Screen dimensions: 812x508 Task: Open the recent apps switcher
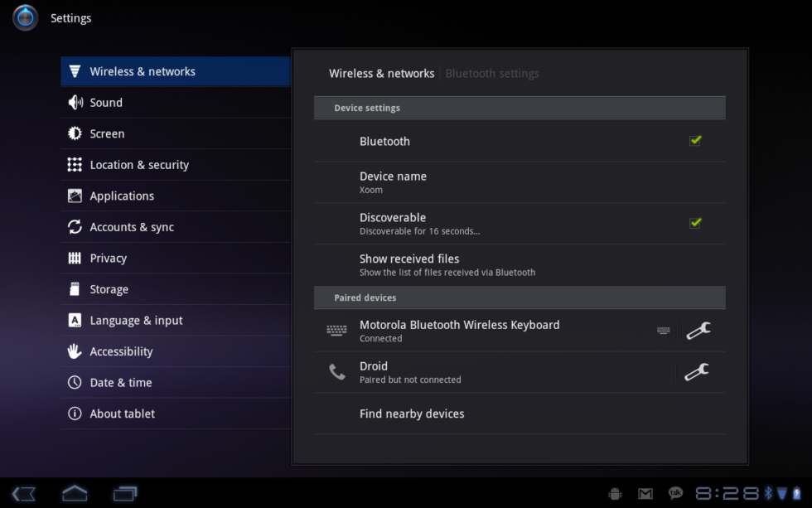pos(125,494)
